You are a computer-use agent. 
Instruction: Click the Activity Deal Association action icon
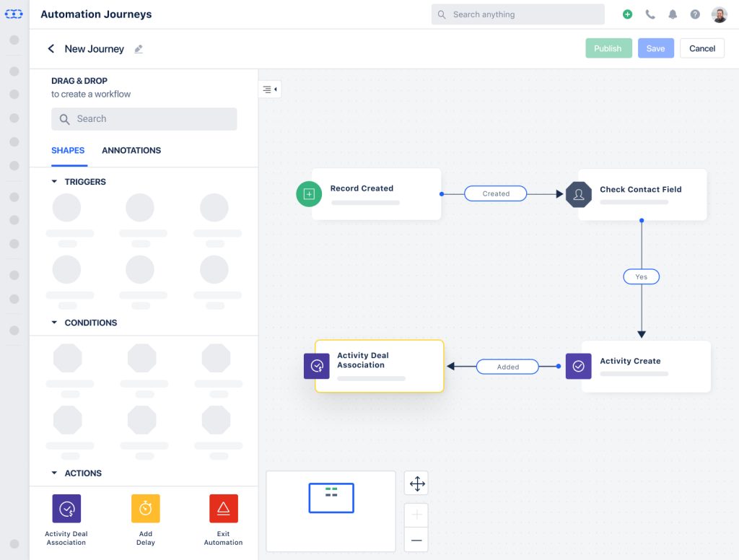click(x=66, y=509)
